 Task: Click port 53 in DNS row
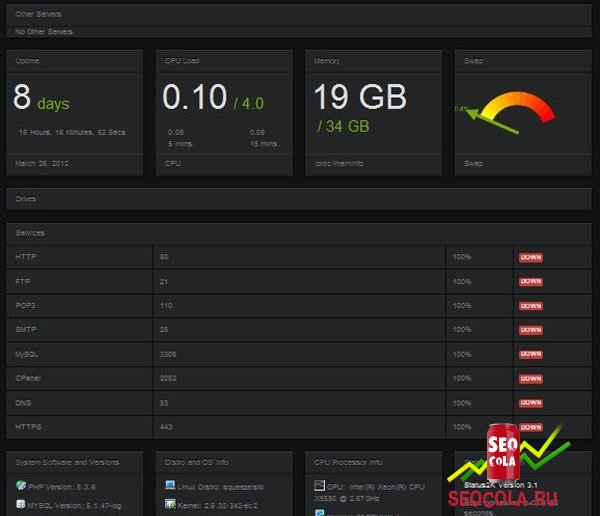coord(164,403)
